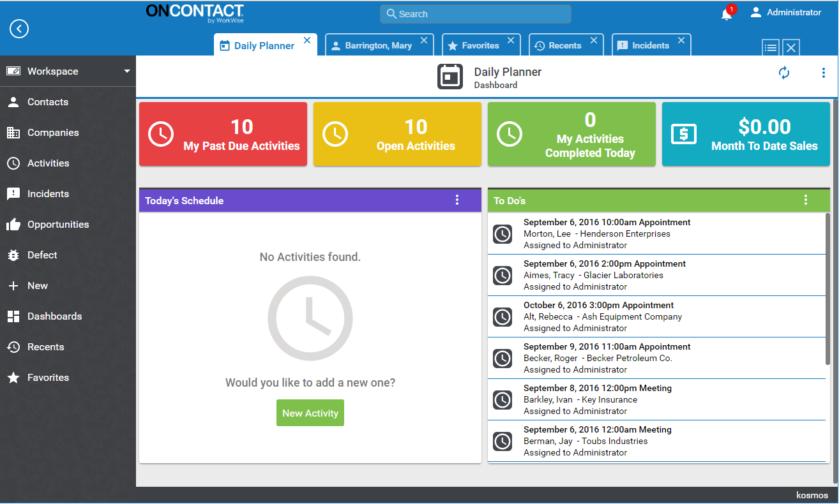Screen dimensions: 839x504
Task: Click the New Activity button
Action: pos(310,413)
